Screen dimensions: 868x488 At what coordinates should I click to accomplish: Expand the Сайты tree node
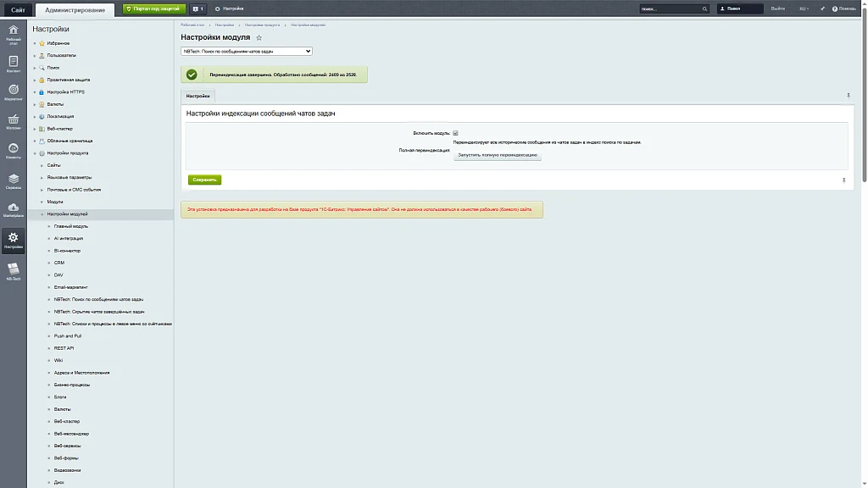pyautogui.click(x=42, y=165)
